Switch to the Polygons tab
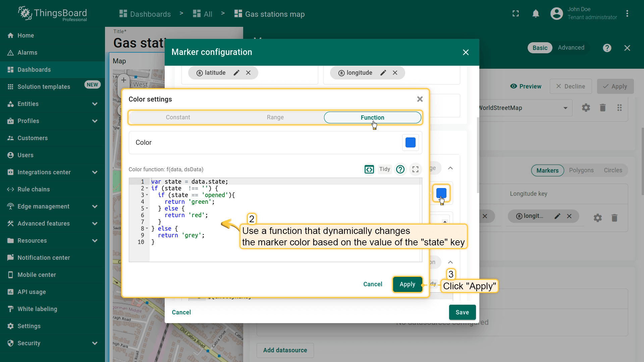The image size is (644, 362). 581,170
